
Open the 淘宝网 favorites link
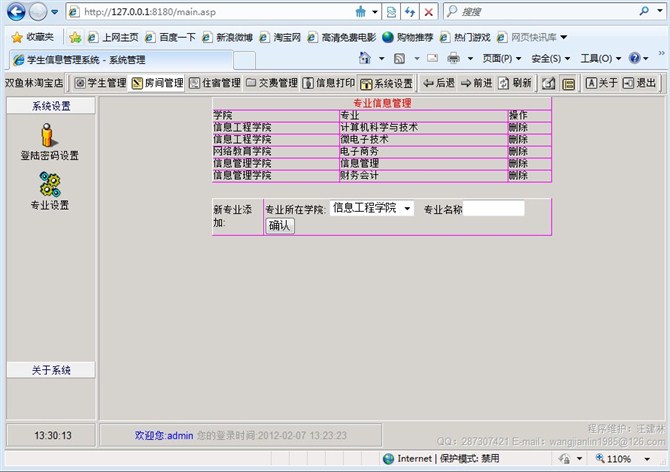280,37
